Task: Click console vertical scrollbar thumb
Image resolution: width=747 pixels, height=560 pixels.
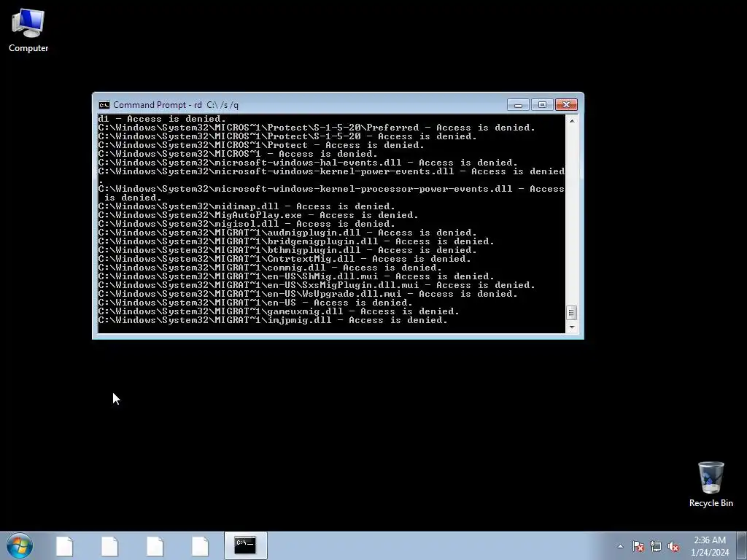Action: coord(572,313)
